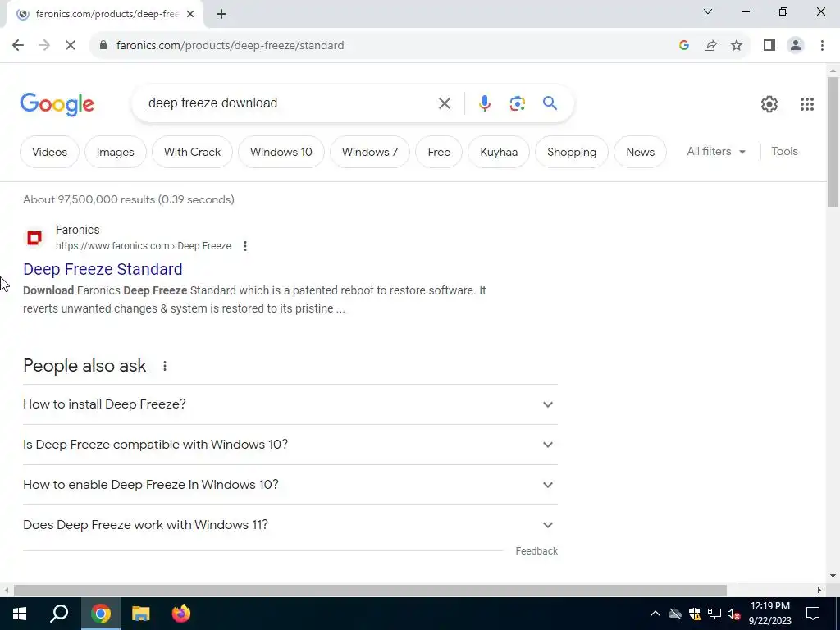The height and width of the screenshot is (630, 840).
Task: Launch Firefox from the taskbar
Action: click(x=181, y=614)
